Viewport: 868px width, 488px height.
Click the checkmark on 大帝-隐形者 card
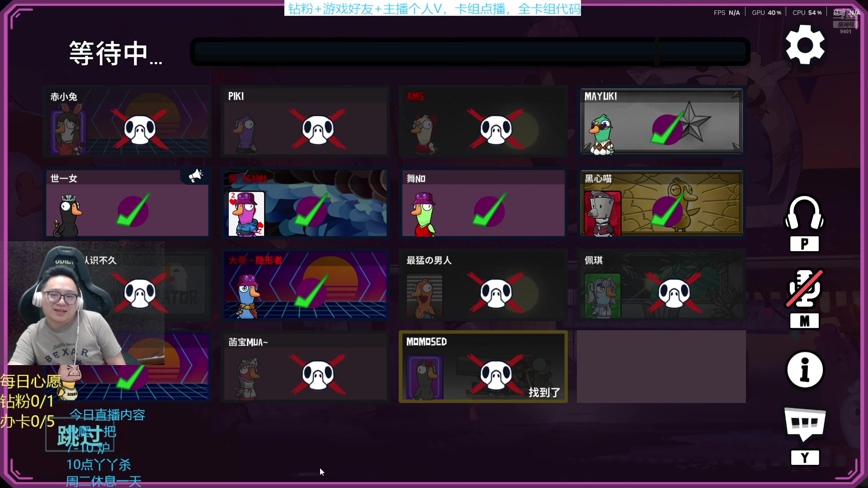[x=311, y=292]
